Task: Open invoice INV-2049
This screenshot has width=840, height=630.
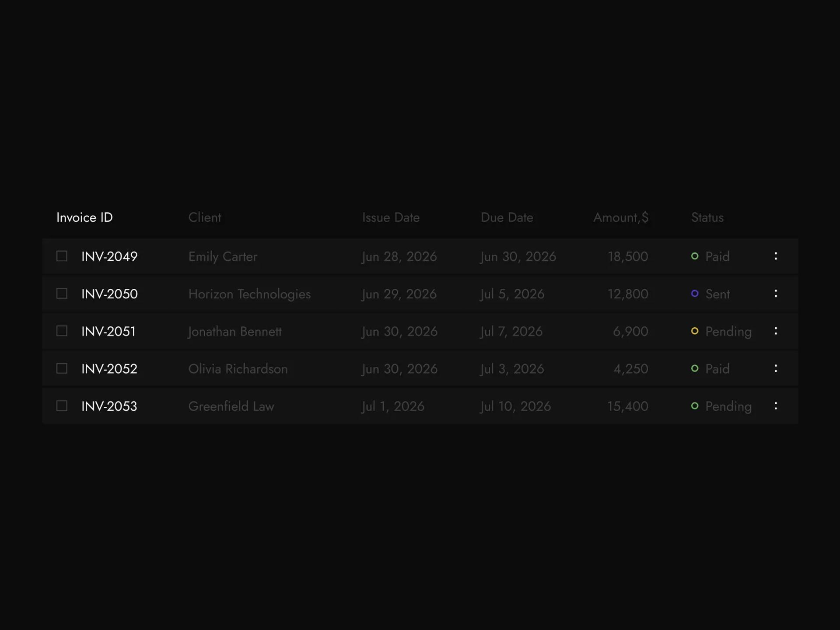Action: pos(109,256)
